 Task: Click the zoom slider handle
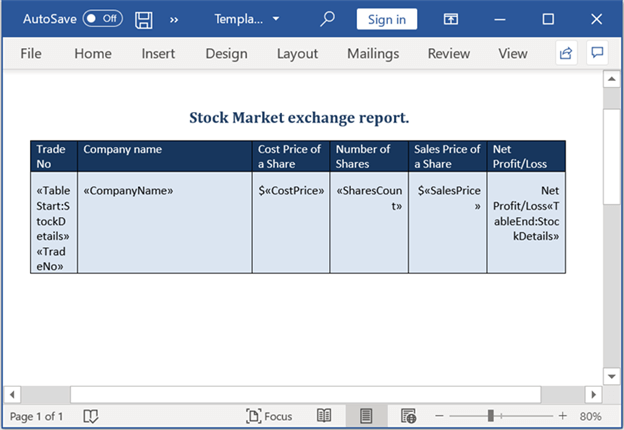[x=491, y=415]
